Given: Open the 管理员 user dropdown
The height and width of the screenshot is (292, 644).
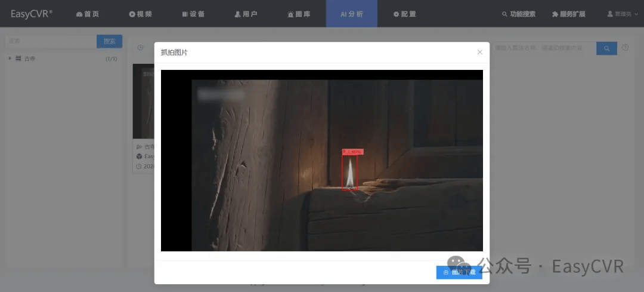Looking at the screenshot, I should 623,14.
